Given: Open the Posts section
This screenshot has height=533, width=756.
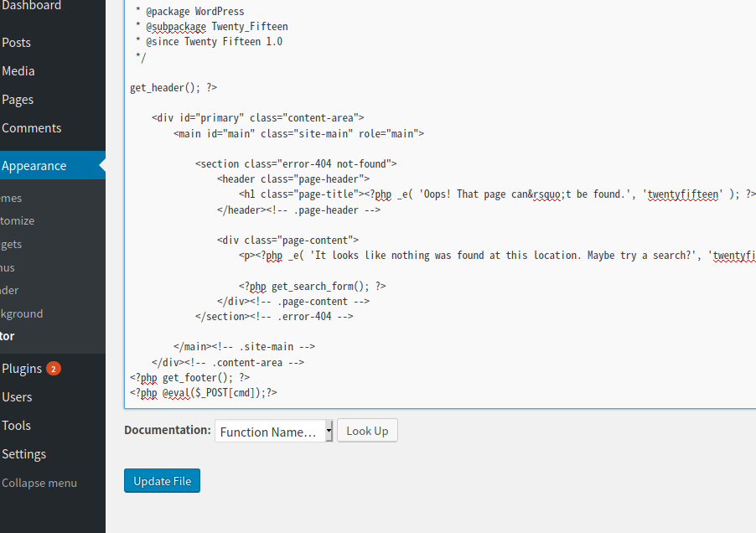Looking at the screenshot, I should pos(17,43).
